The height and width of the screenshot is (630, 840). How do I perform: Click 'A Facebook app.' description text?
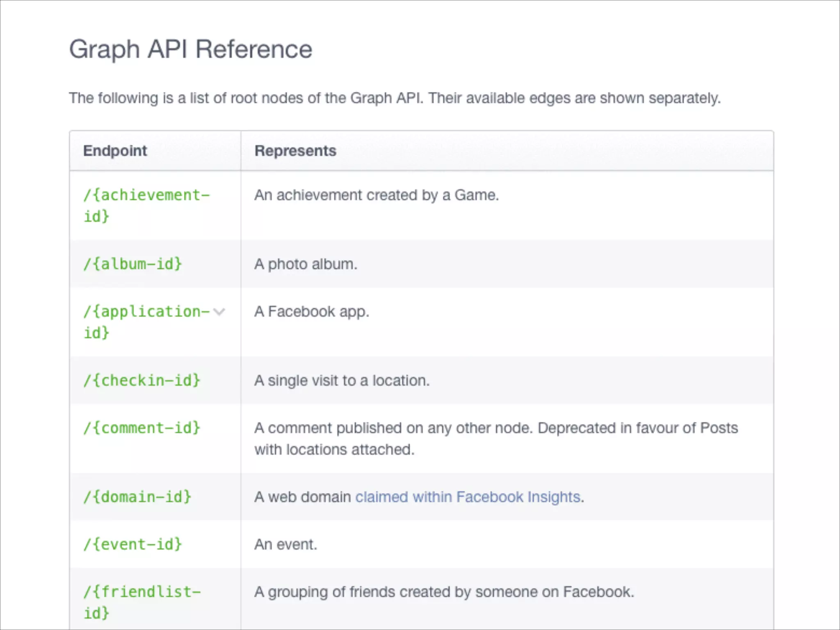pyautogui.click(x=312, y=312)
